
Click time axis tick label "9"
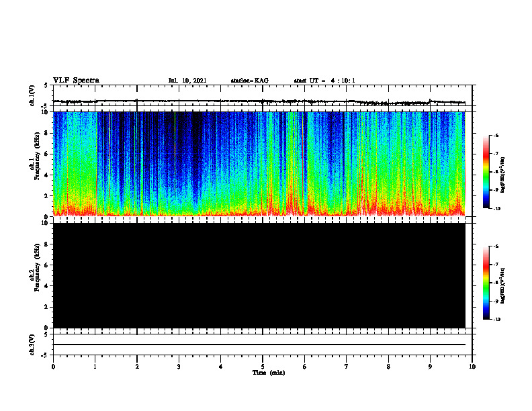[x=430, y=367]
